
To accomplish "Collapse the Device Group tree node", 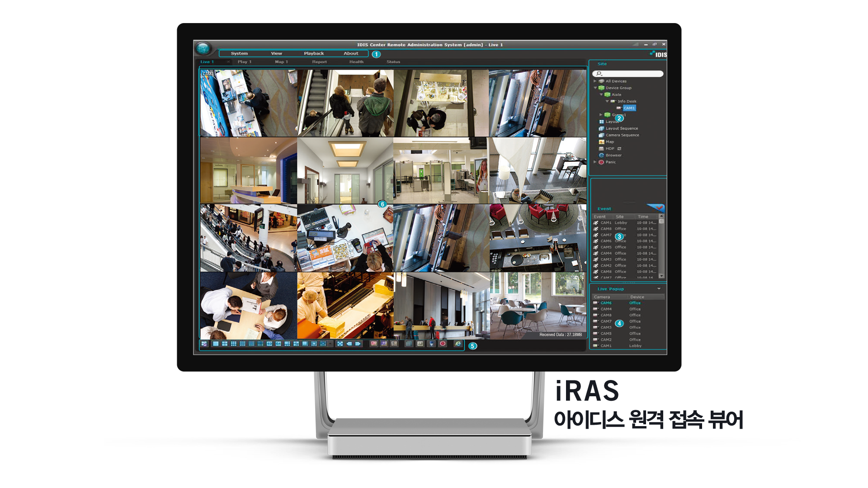I will 595,88.
